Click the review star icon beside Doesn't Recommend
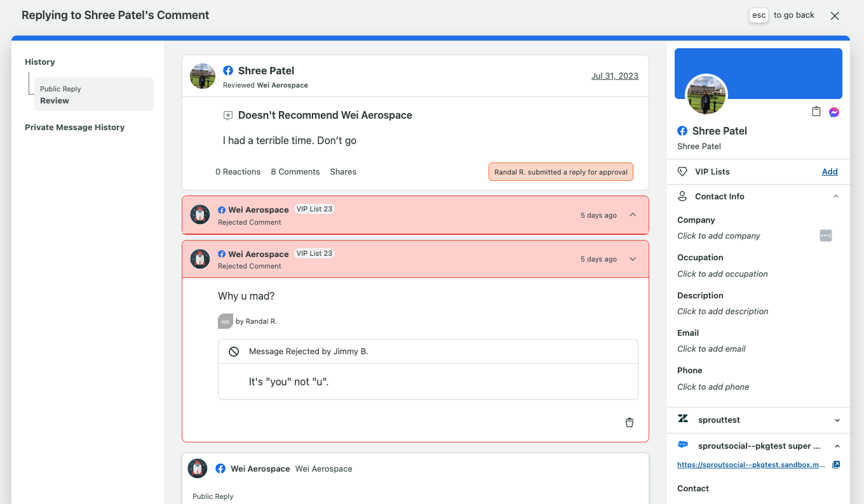Screen dimensions: 864x504 point(228,116)
